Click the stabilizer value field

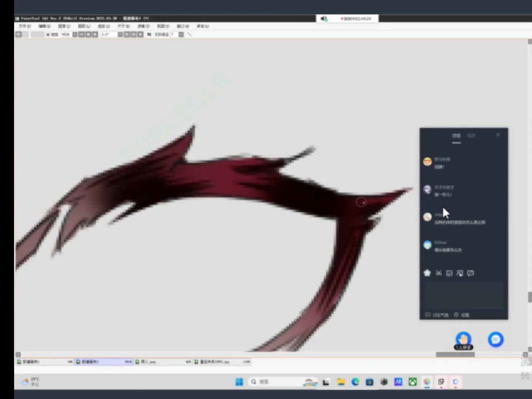(174, 34)
